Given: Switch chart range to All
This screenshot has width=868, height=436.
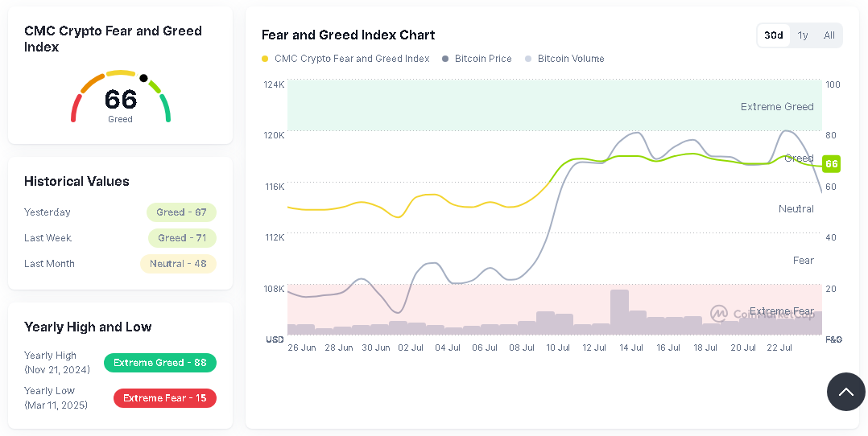Looking at the screenshot, I should (829, 35).
